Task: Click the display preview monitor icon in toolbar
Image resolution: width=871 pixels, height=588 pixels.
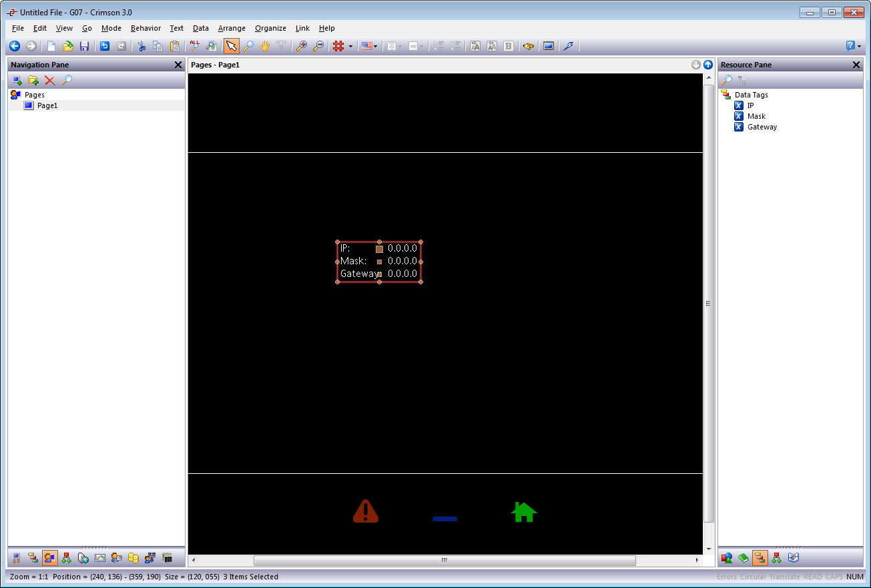Action: [549, 46]
